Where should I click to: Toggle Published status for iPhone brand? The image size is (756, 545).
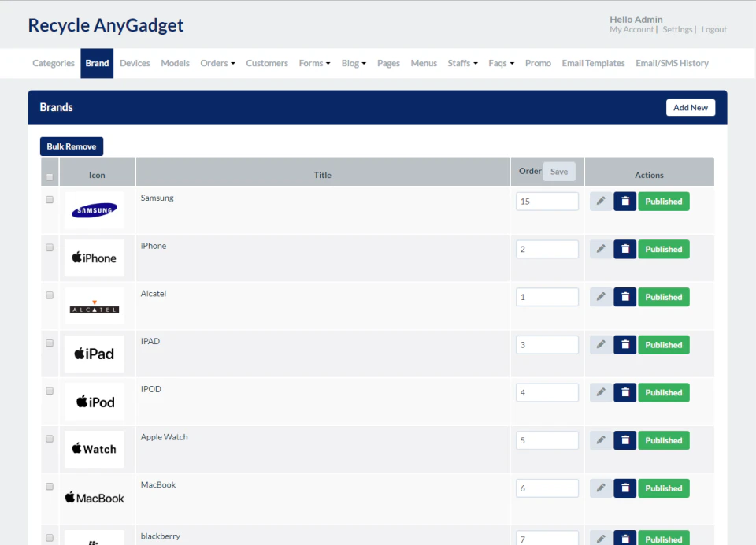664,249
